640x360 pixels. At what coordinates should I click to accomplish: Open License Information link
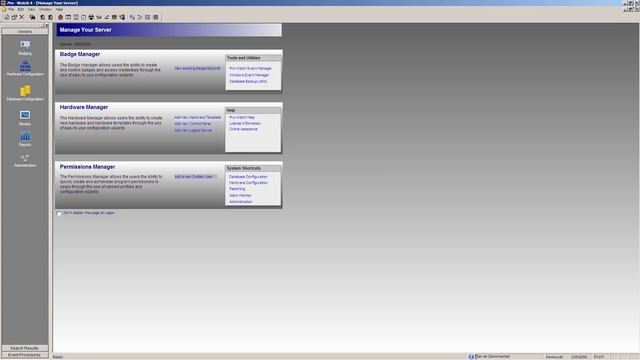click(245, 123)
